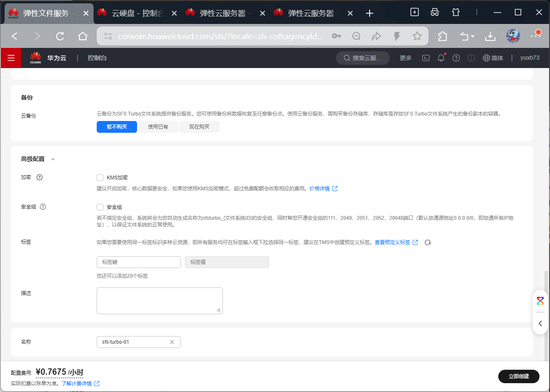Click the lightning bolt speed mode icon

[x=397, y=36]
